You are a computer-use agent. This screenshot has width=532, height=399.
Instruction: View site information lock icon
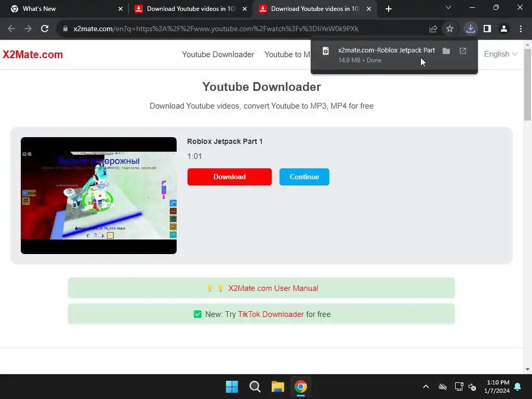point(65,29)
